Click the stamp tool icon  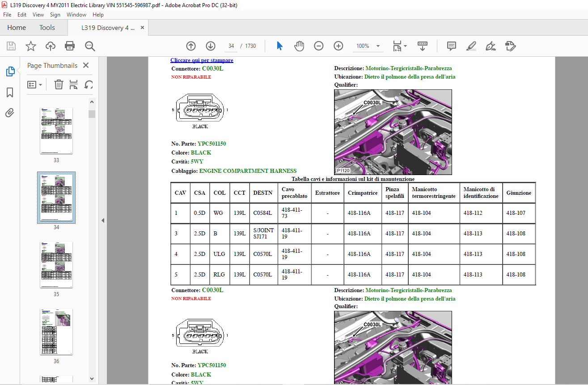point(510,46)
